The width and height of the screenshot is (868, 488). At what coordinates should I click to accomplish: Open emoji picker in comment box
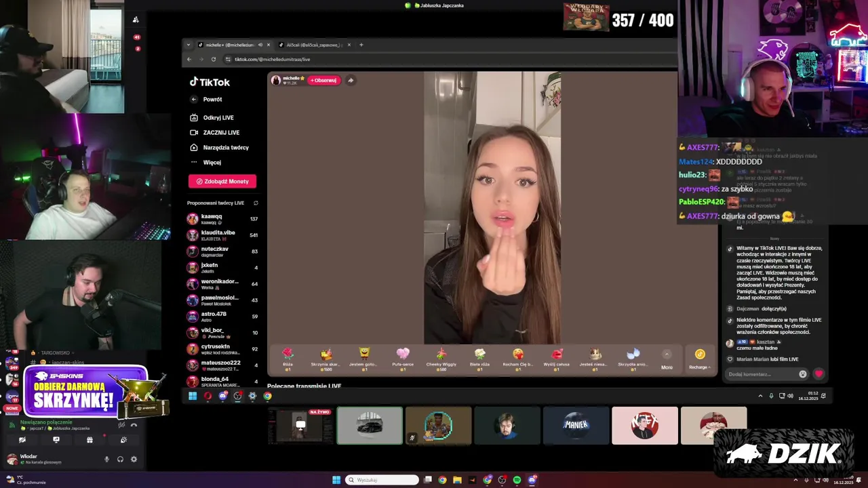803,374
